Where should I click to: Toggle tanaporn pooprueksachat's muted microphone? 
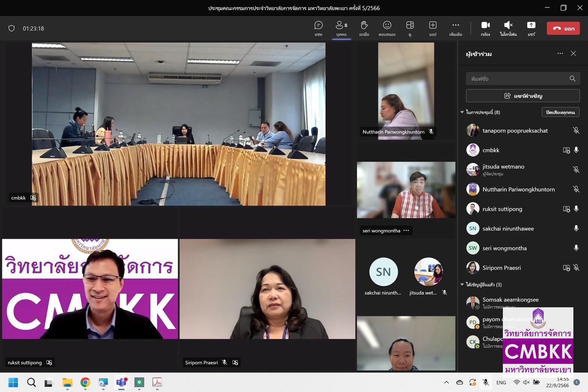pos(576,130)
